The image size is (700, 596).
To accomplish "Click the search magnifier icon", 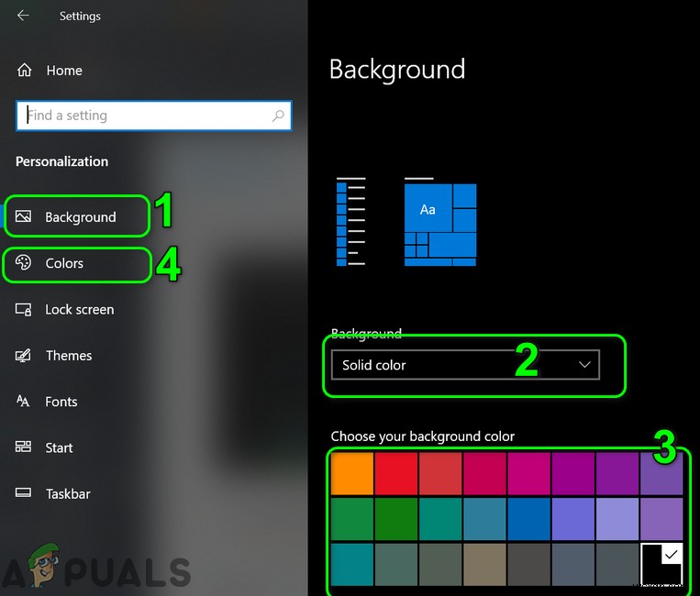I will click(x=278, y=116).
